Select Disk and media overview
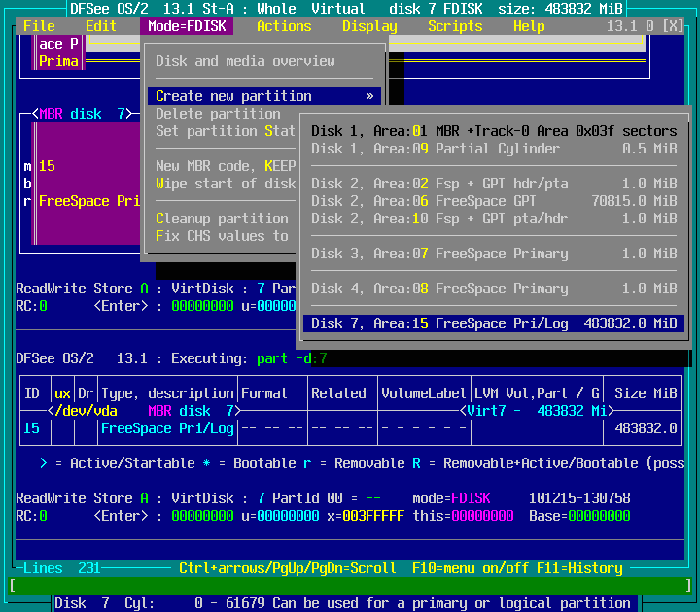Screen dimensions: 700x612 [x=245, y=61]
